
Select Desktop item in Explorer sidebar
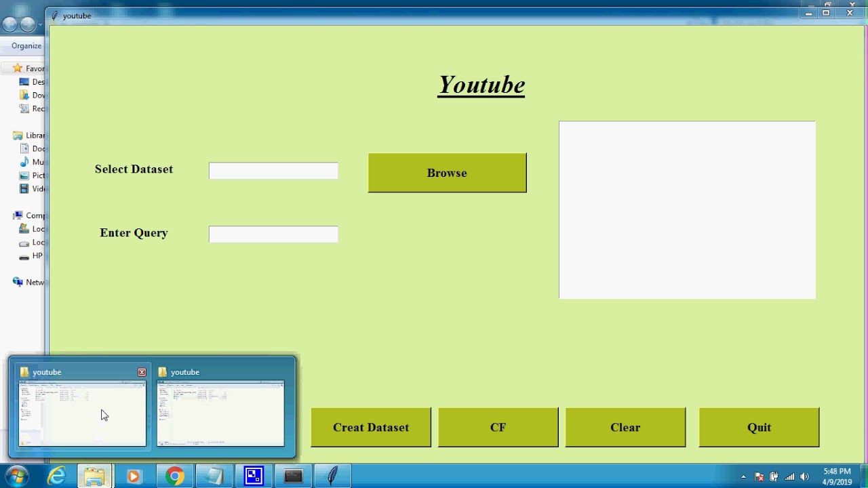click(x=32, y=82)
